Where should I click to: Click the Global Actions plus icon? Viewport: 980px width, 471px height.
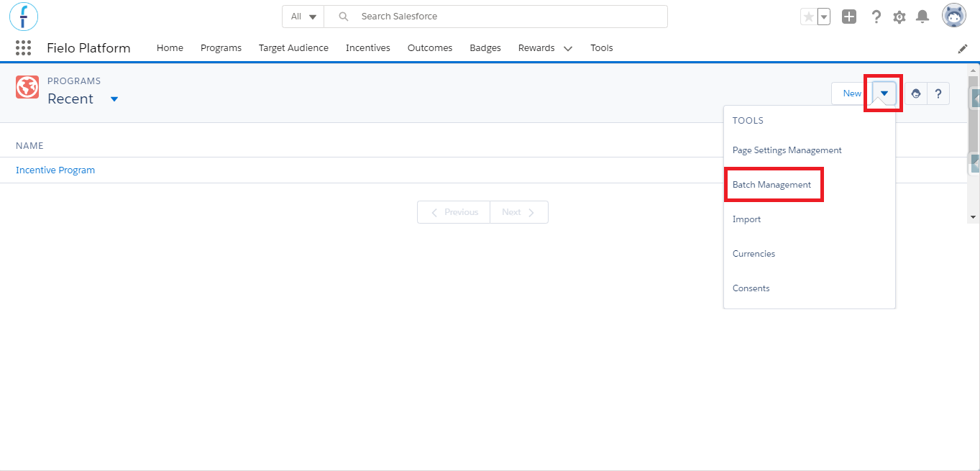pos(849,17)
